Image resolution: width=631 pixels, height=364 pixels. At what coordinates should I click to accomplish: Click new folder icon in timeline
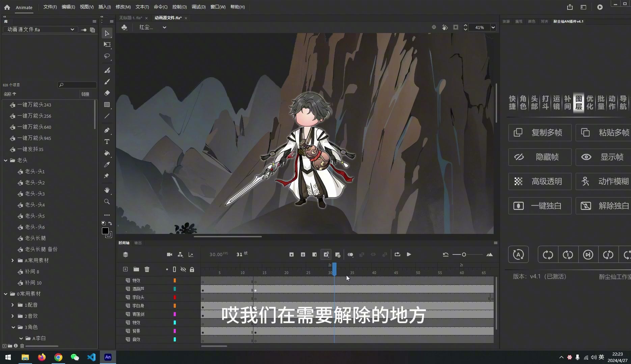(x=136, y=269)
